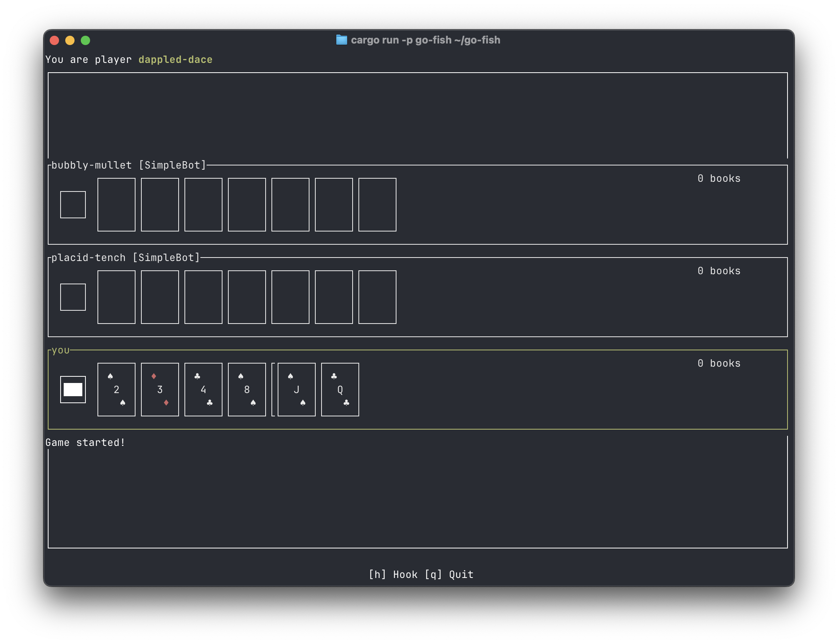Click your '0 books' counter
This screenshot has width=838, height=644.
(x=719, y=363)
